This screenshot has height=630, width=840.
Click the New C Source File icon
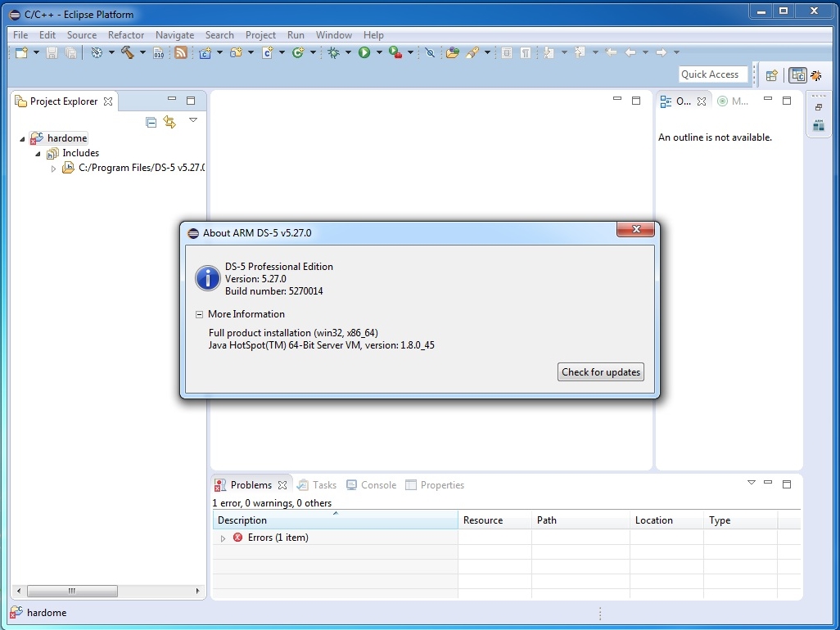pyautogui.click(x=268, y=52)
